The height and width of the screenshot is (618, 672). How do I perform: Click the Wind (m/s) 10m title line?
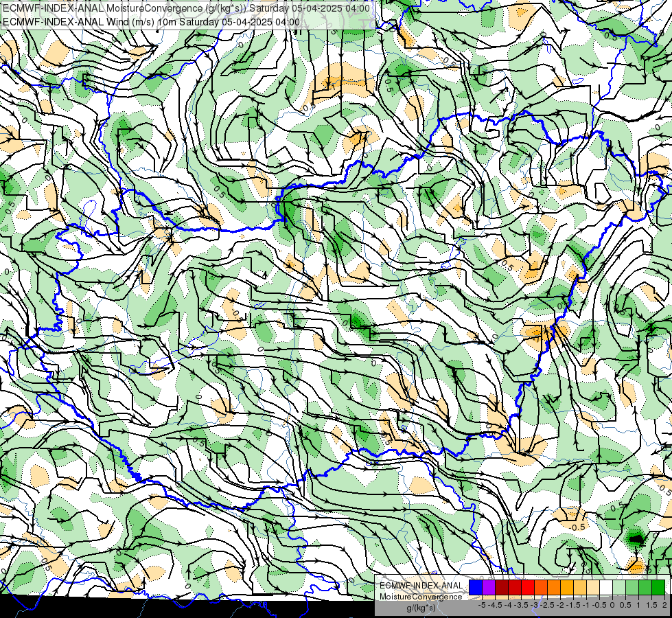coord(151,22)
